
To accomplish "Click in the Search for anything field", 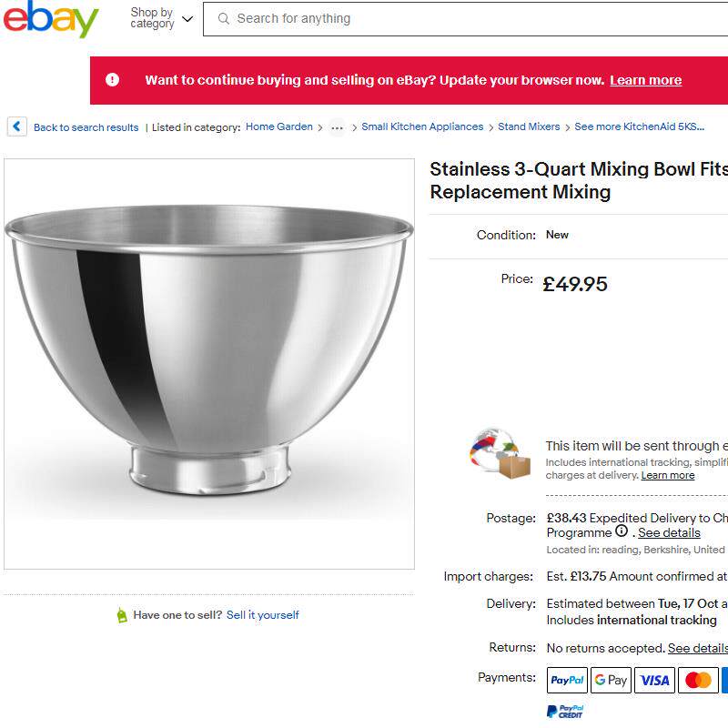I will [473, 18].
